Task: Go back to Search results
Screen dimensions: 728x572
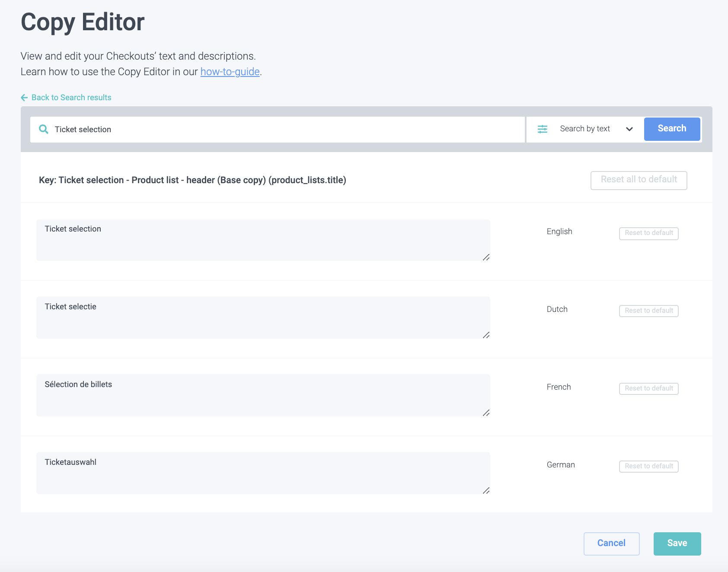Action: point(71,98)
